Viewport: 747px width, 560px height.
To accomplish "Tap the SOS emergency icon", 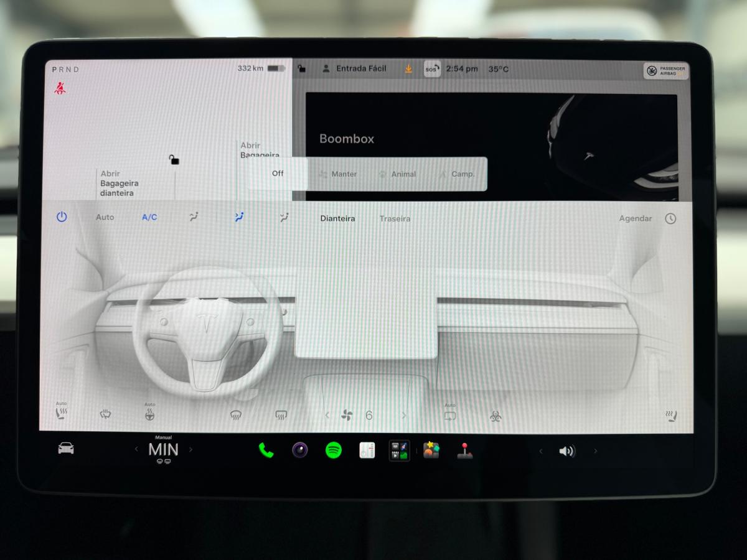I will point(432,69).
